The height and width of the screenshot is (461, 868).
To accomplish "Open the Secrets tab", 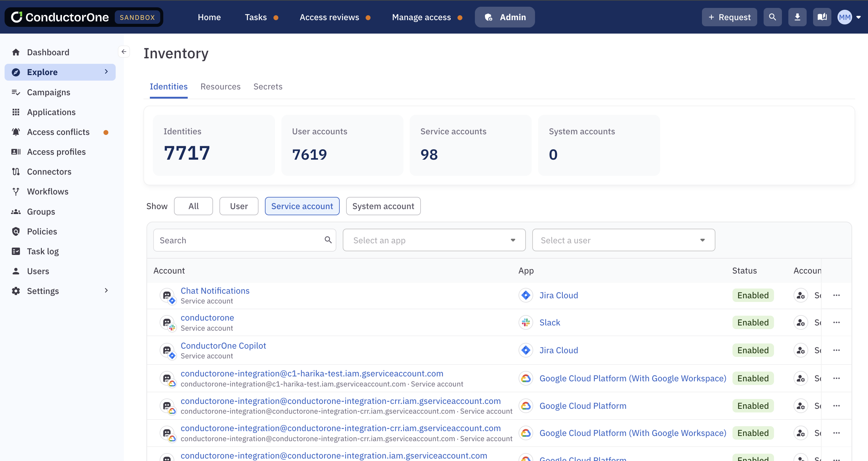I will pos(268,87).
